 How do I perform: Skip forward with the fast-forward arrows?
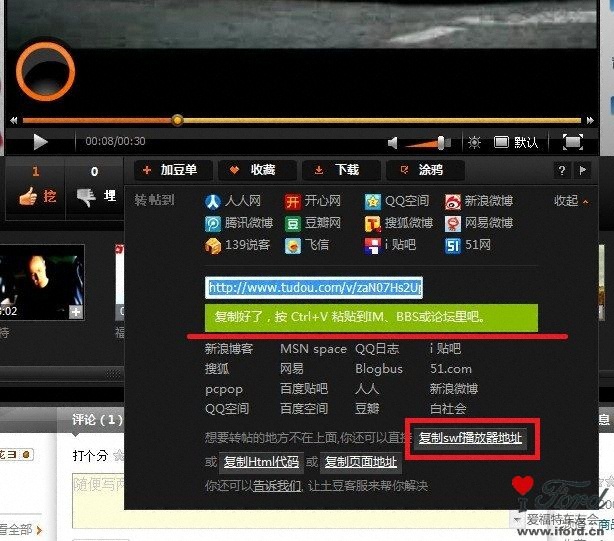click(x=590, y=120)
